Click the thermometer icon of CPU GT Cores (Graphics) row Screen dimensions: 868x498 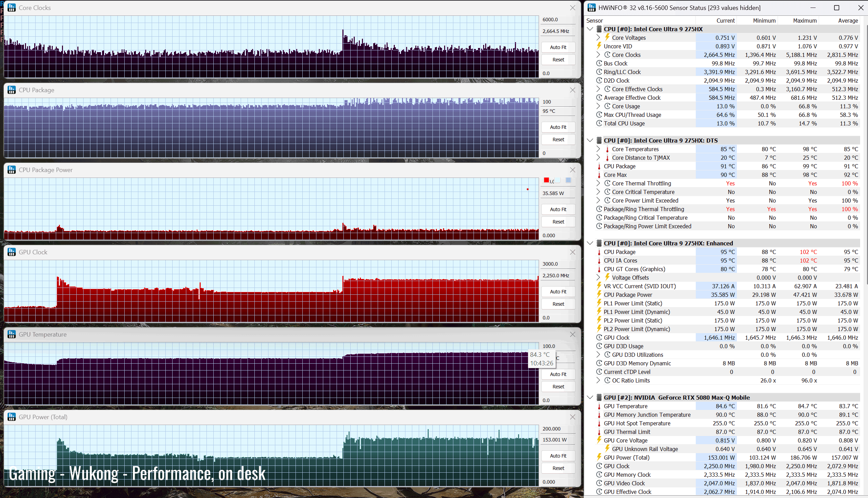coord(599,269)
